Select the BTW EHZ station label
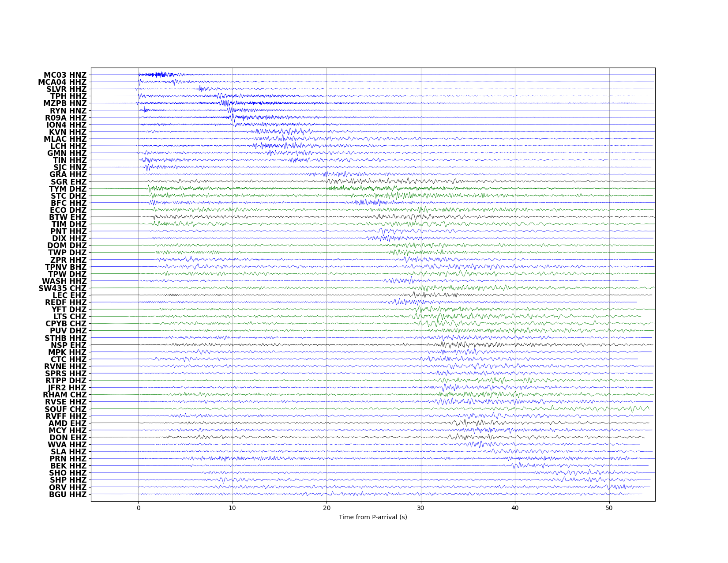The height and width of the screenshot is (563, 728). pos(68,217)
